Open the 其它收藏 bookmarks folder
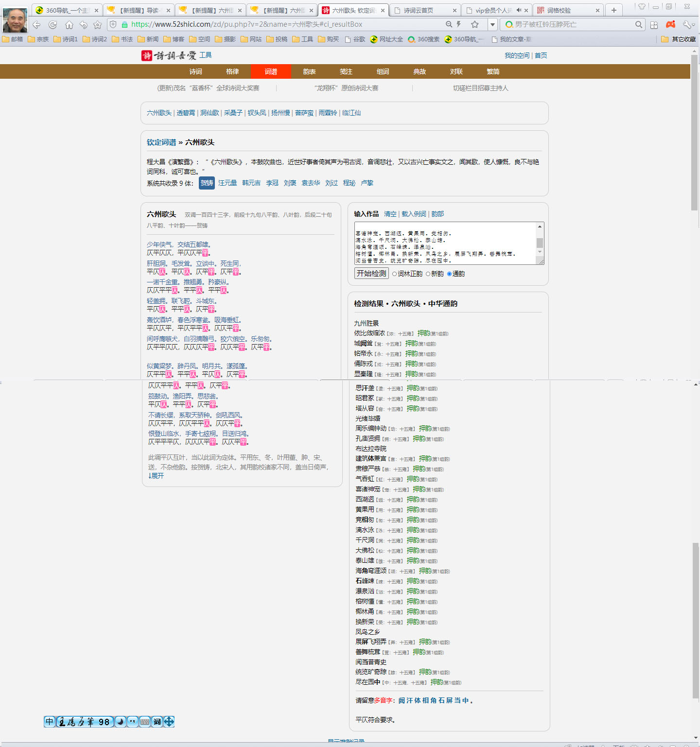 (x=679, y=39)
